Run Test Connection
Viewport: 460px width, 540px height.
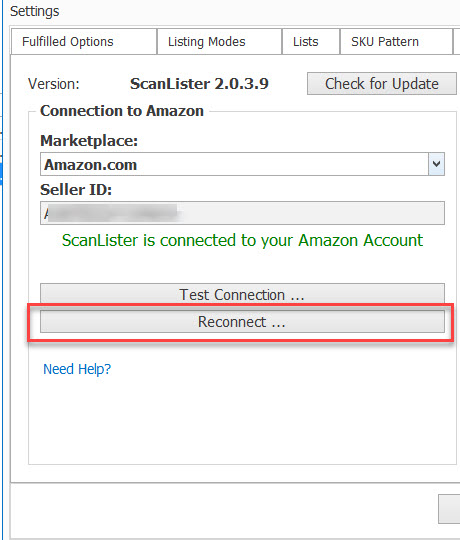(x=242, y=294)
